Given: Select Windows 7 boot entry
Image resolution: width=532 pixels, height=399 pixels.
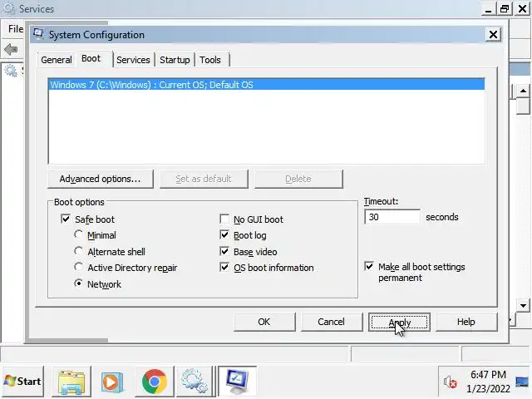Looking at the screenshot, I should (x=266, y=85).
